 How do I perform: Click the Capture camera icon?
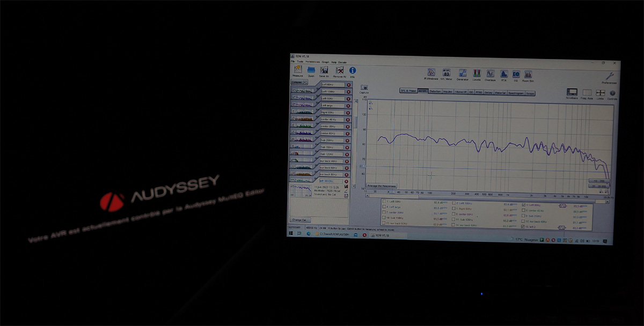[364, 87]
